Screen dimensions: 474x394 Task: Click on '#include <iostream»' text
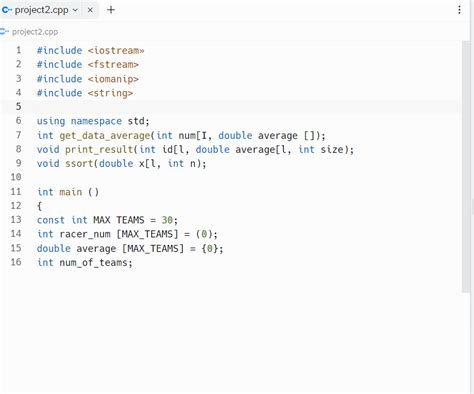pyautogui.click(x=91, y=50)
